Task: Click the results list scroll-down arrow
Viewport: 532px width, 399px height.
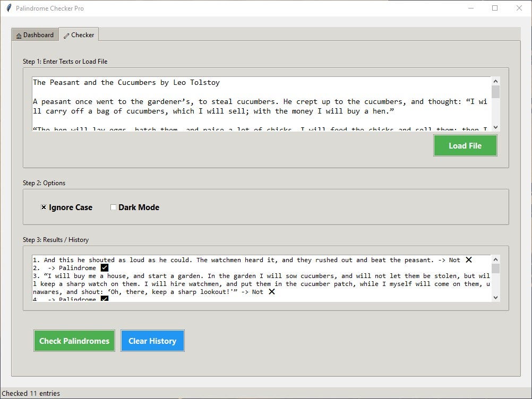Action: pos(495,298)
